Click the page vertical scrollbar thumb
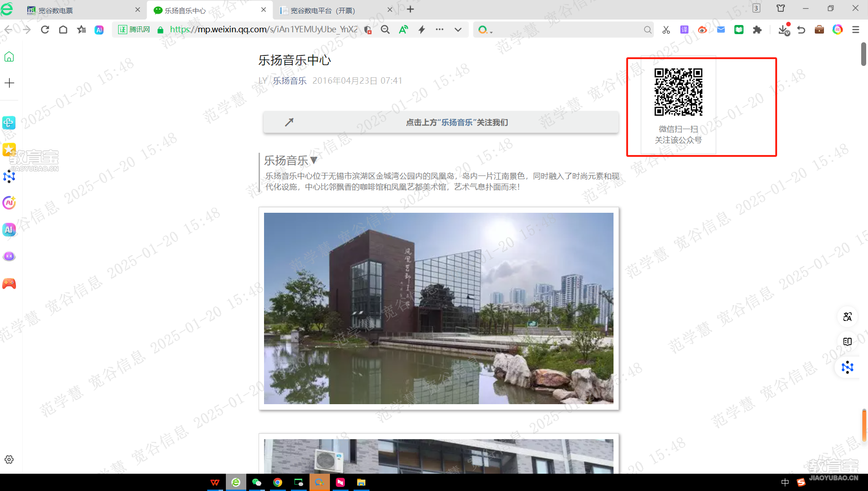This screenshot has height=491, width=868. pyautogui.click(x=863, y=54)
